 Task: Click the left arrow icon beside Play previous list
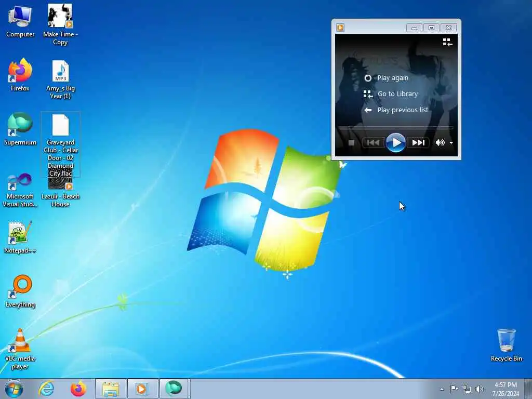point(368,110)
